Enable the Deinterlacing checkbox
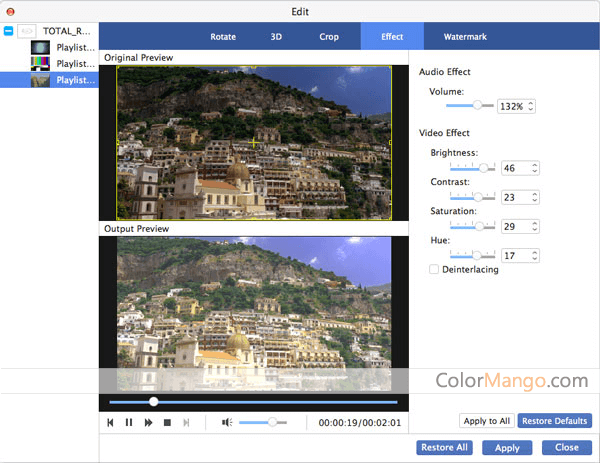600x463 pixels. coord(433,269)
